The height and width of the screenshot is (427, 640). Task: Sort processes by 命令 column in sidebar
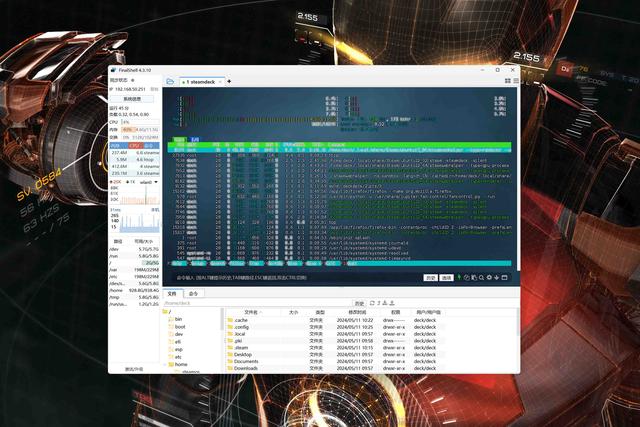click(150, 146)
